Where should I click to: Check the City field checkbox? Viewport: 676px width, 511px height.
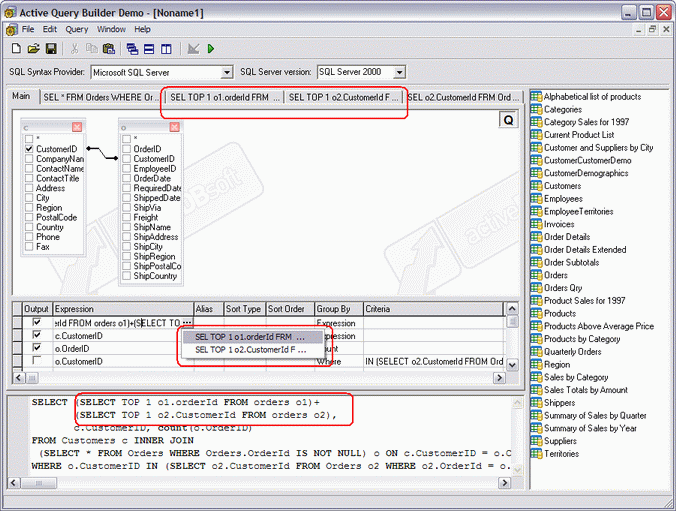29,198
